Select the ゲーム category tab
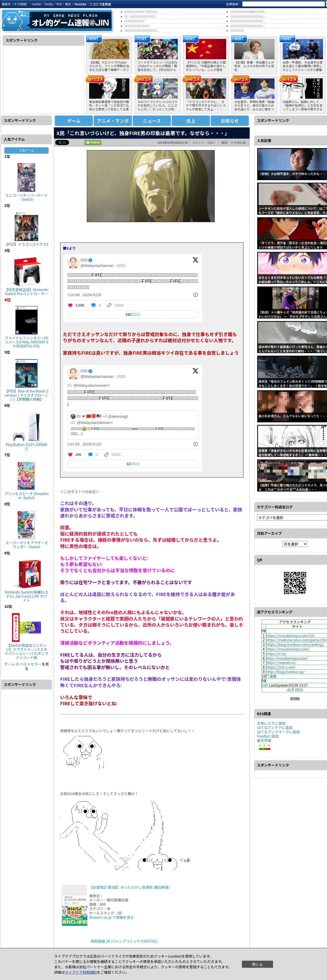Screen dimensions: 327x980 click(74, 121)
